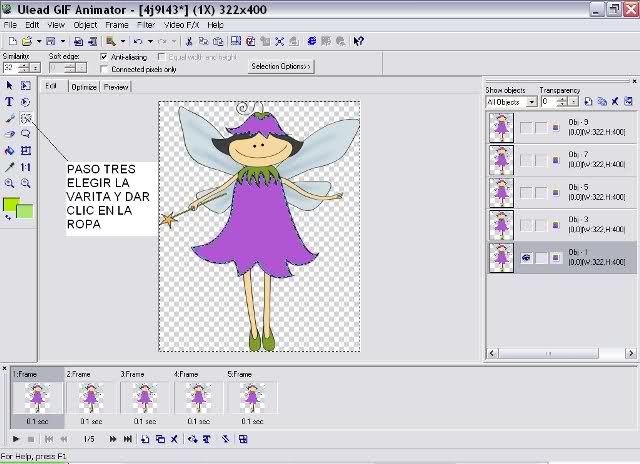Viewport: 640px width, 464px height.
Task: Pick the Eraser tool
Action: pos(9,134)
